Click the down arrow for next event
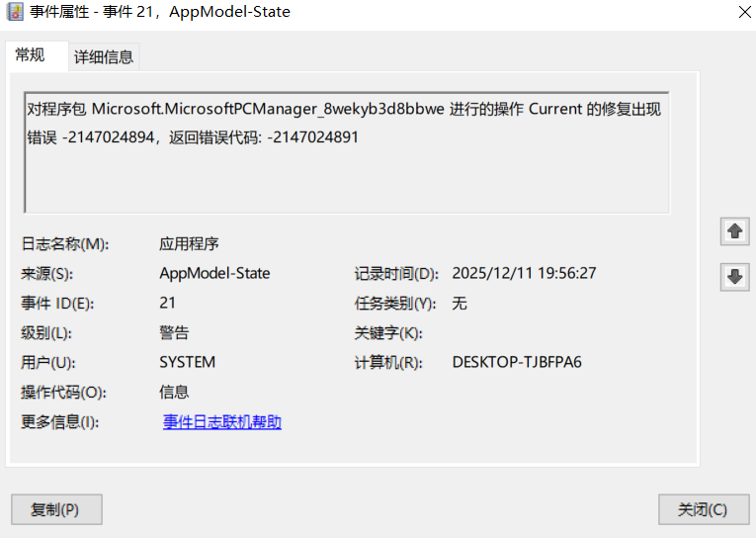The width and height of the screenshot is (756, 538). click(x=735, y=277)
